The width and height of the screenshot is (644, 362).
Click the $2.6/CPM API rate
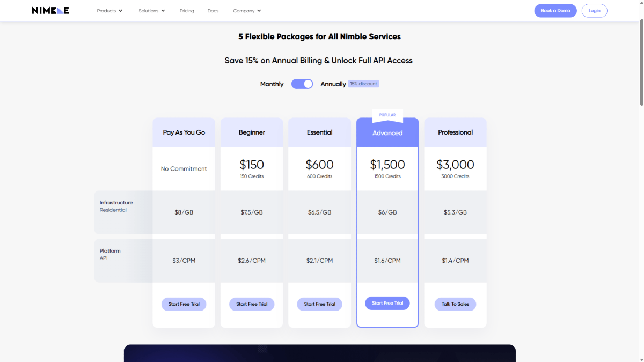252,261
